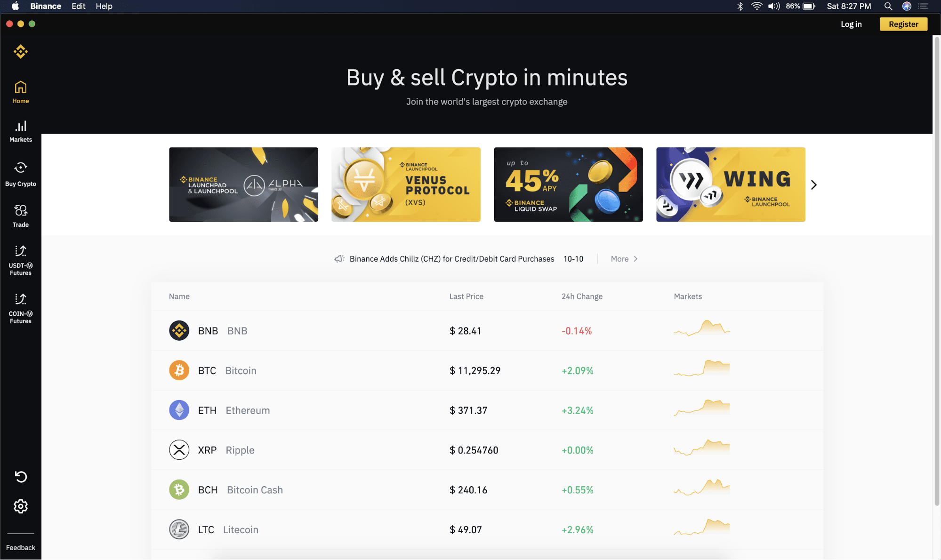
Task: Click the Binance logo icon at top
Action: point(21,51)
